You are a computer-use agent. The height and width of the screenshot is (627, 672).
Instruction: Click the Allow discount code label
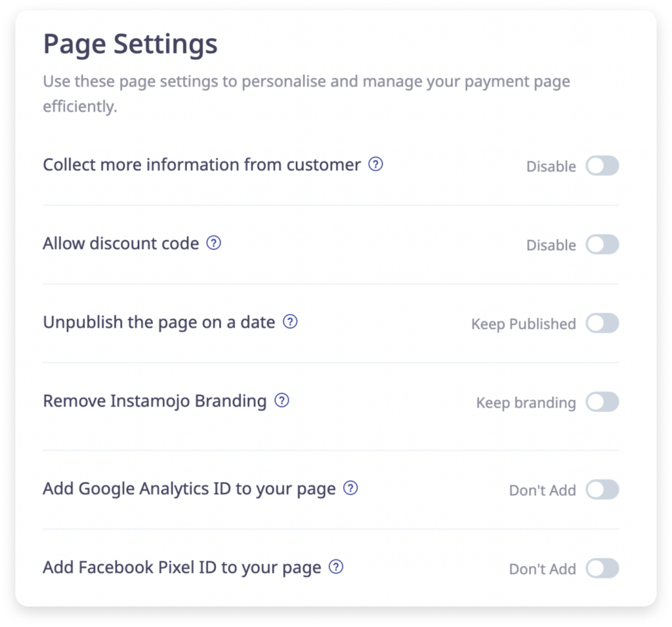(x=121, y=244)
